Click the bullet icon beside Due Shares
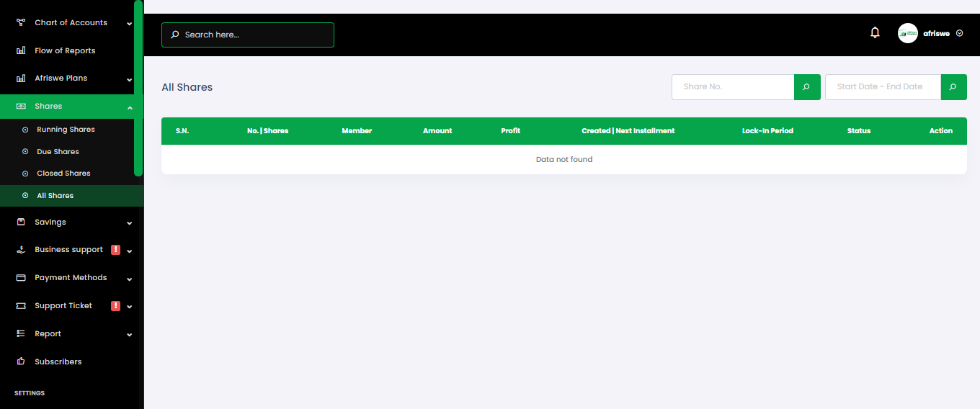 (25, 152)
